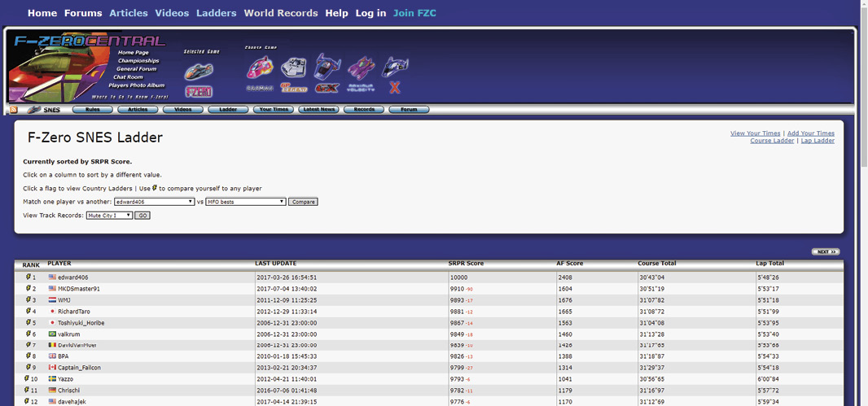Choose the GP Legend game icon

point(293,68)
